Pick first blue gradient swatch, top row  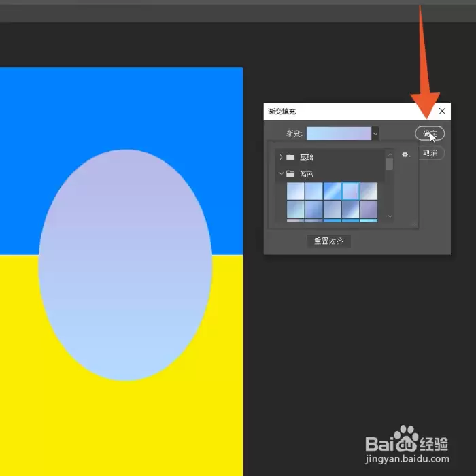tap(296, 191)
